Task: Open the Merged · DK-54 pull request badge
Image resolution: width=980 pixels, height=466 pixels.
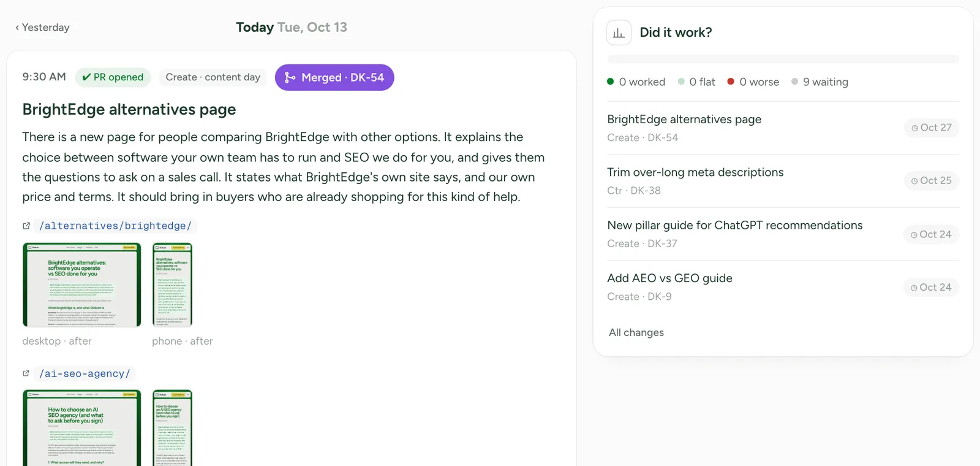Action: (334, 77)
